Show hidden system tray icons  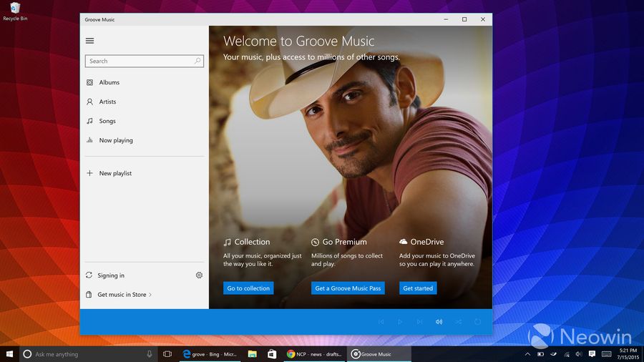[528, 354]
